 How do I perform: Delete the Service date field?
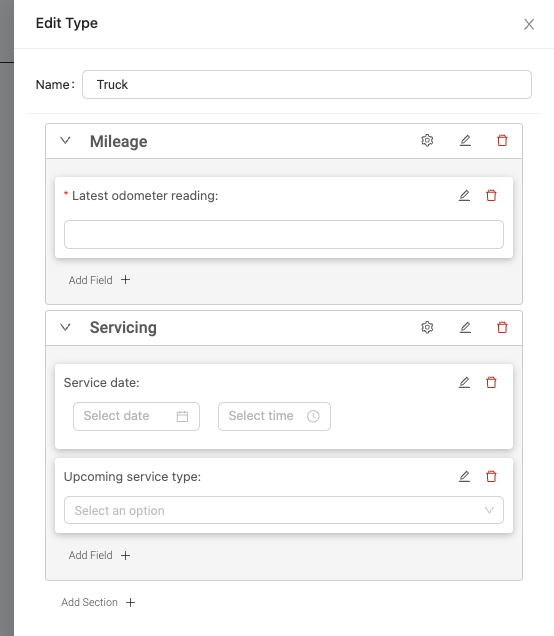click(491, 382)
